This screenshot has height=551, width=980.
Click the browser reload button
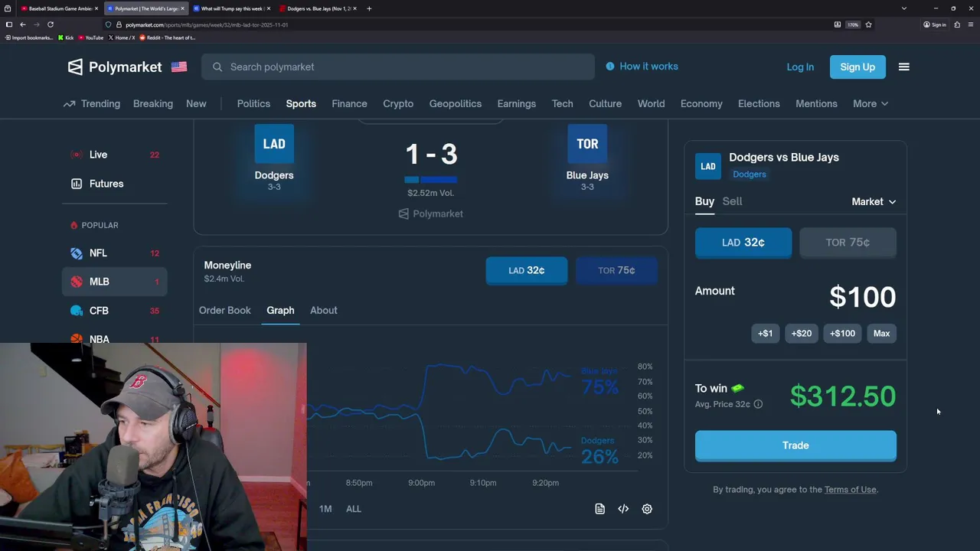coord(51,24)
